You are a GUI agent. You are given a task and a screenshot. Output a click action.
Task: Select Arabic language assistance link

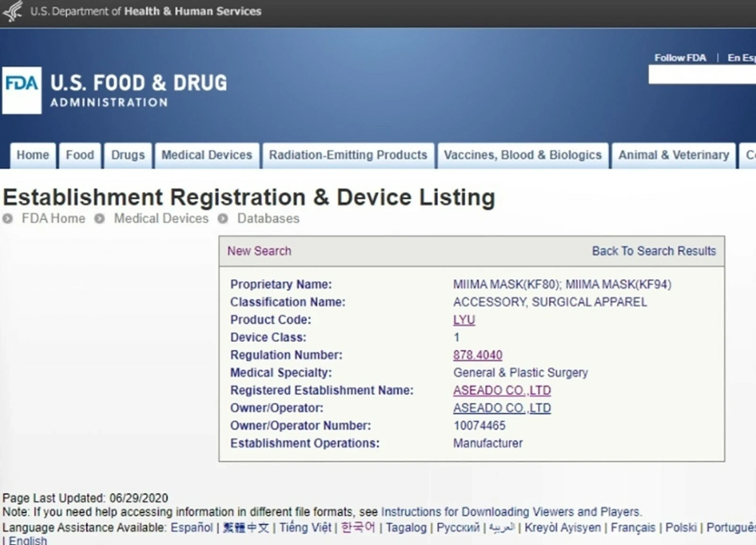(501, 528)
